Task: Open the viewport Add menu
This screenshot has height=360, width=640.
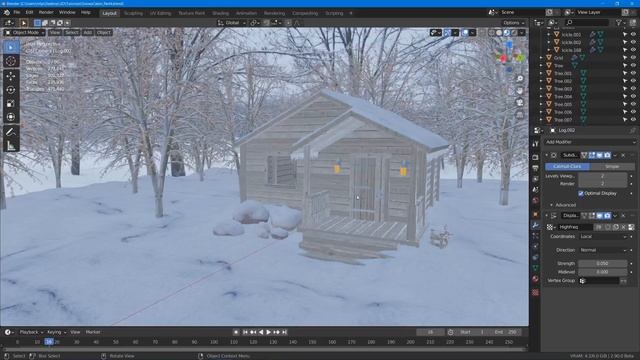Action: 87,33
